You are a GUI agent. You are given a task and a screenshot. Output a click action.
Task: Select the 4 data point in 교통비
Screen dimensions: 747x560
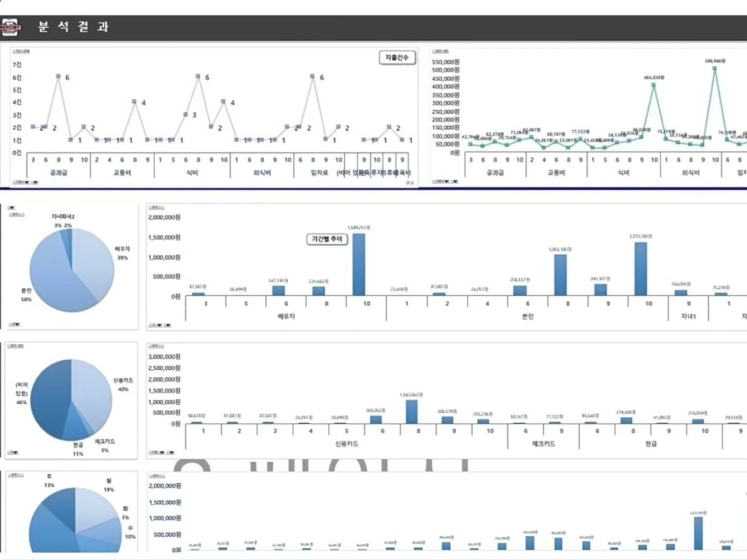click(x=135, y=102)
